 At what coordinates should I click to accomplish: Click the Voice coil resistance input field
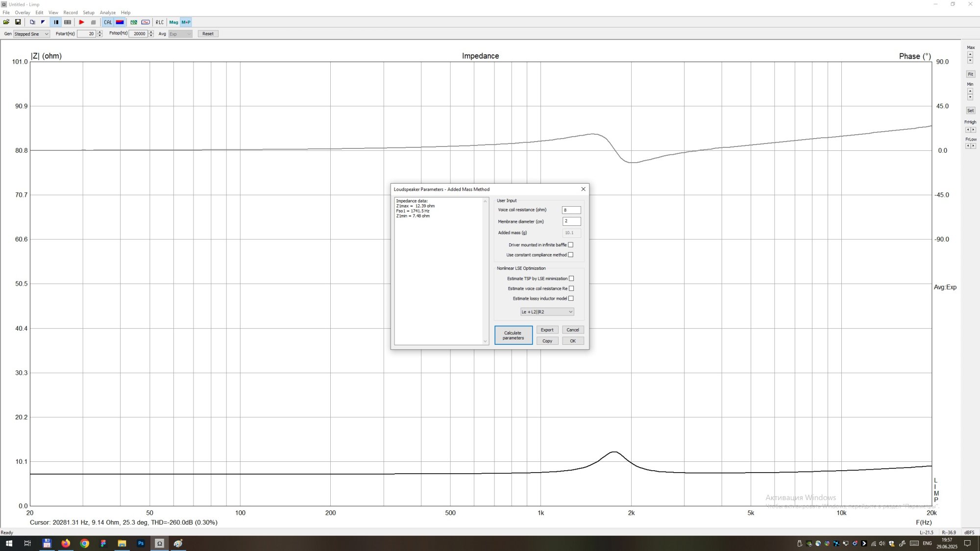[571, 210]
